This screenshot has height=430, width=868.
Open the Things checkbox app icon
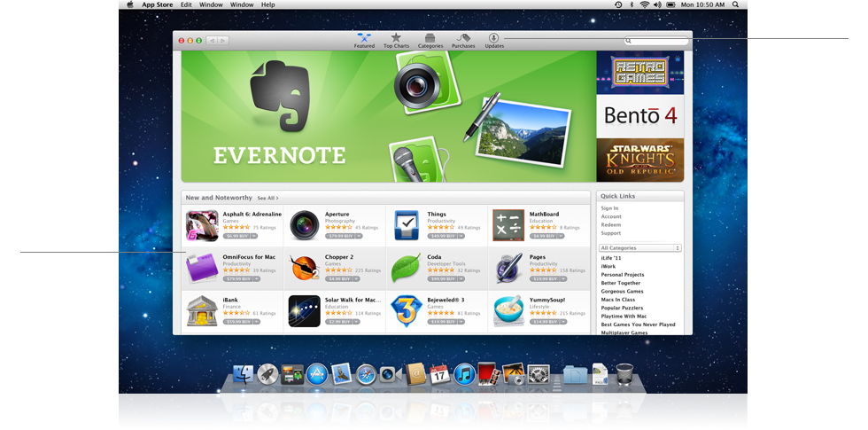(x=407, y=225)
